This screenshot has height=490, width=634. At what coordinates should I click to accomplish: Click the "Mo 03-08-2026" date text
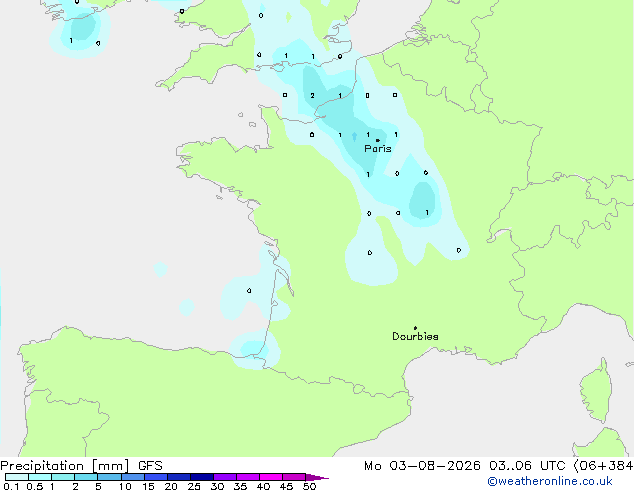tap(422, 466)
